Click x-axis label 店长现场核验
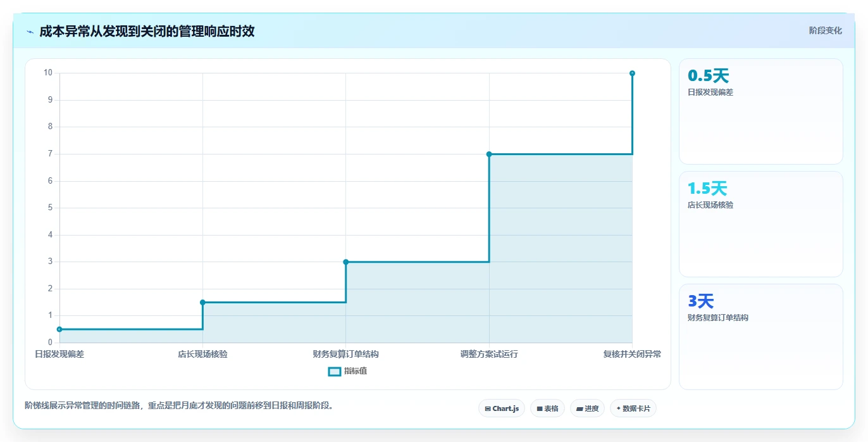This screenshot has height=442, width=868. [202, 354]
